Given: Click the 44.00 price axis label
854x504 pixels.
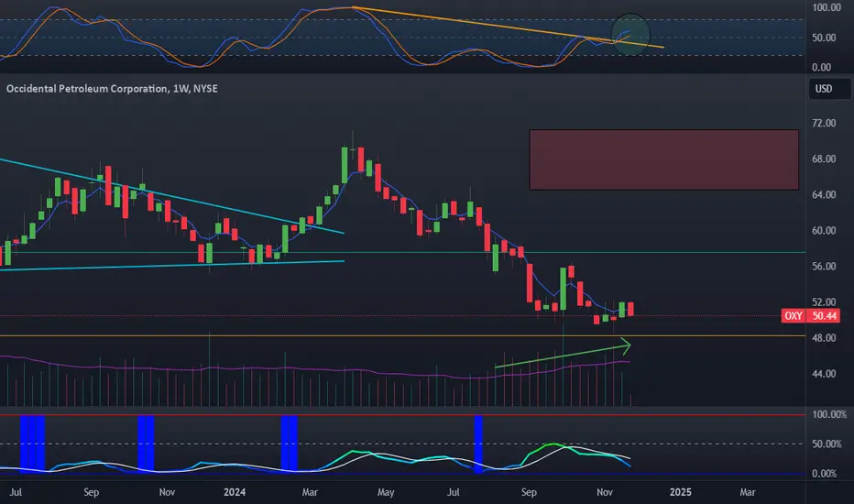Looking at the screenshot, I should pos(824,374).
